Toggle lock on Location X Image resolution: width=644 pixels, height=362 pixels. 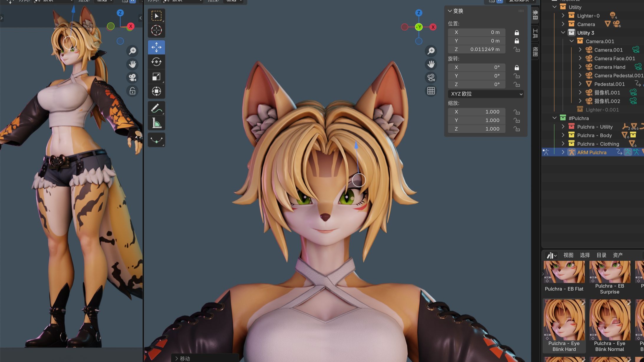(x=517, y=32)
